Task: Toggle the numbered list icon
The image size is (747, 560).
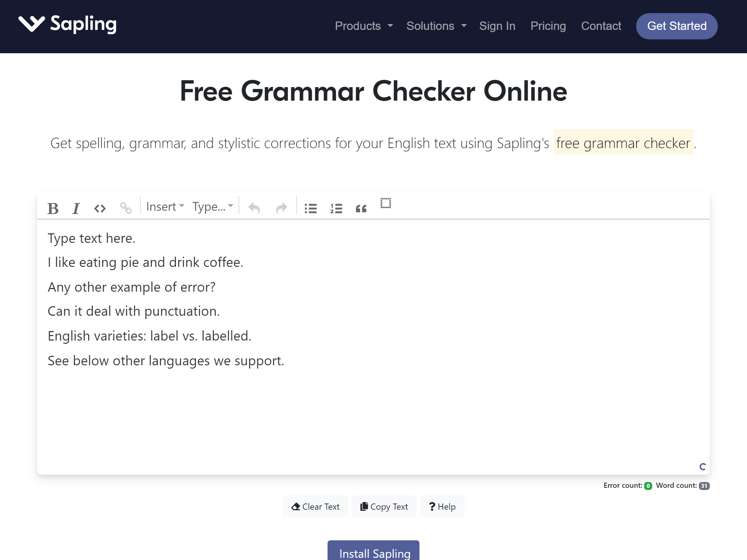Action: click(x=336, y=209)
